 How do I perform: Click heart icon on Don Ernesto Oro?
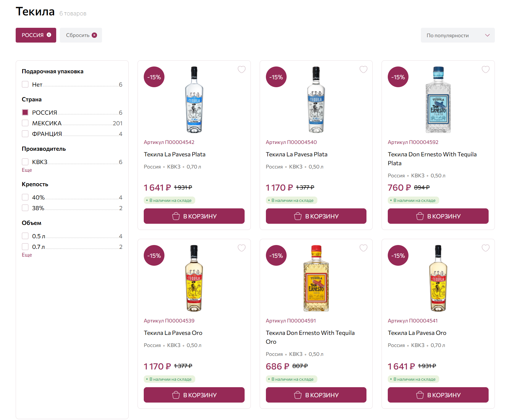point(363,248)
